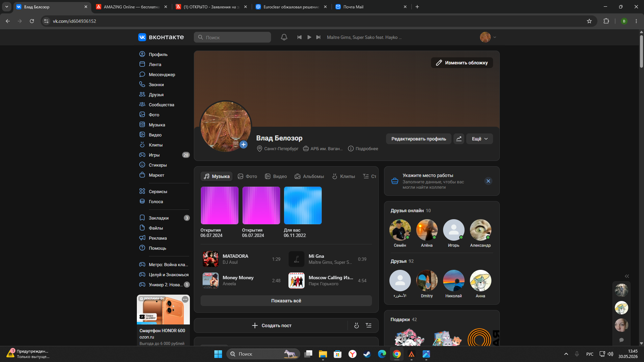Viewport: 644px width, 362px height.
Task: Click the VKontakte logo
Action: pos(161,37)
